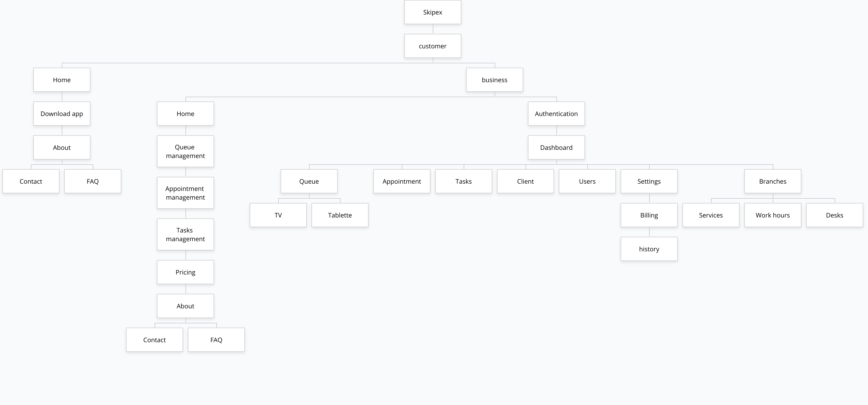Screen dimensions: 868x405
Task: Select the Queue management box
Action: pyautogui.click(x=185, y=151)
